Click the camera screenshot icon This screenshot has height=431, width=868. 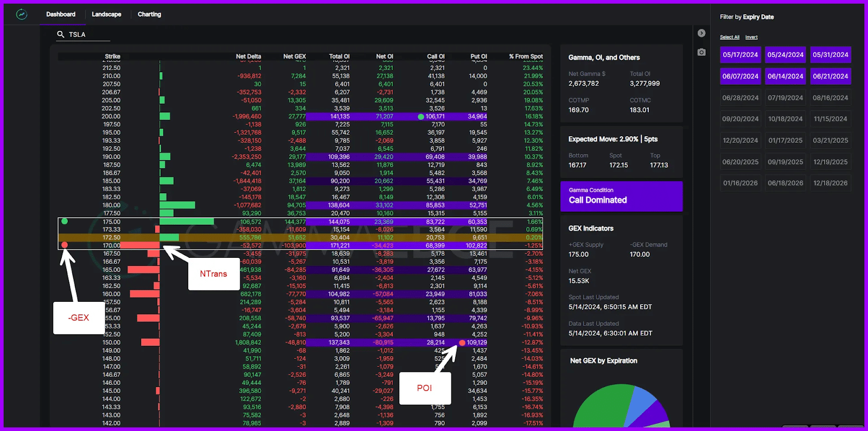(x=701, y=52)
